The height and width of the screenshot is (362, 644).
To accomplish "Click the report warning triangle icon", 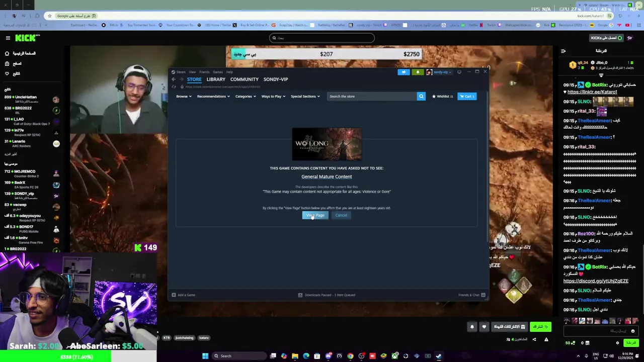I will (x=546, y=339).
